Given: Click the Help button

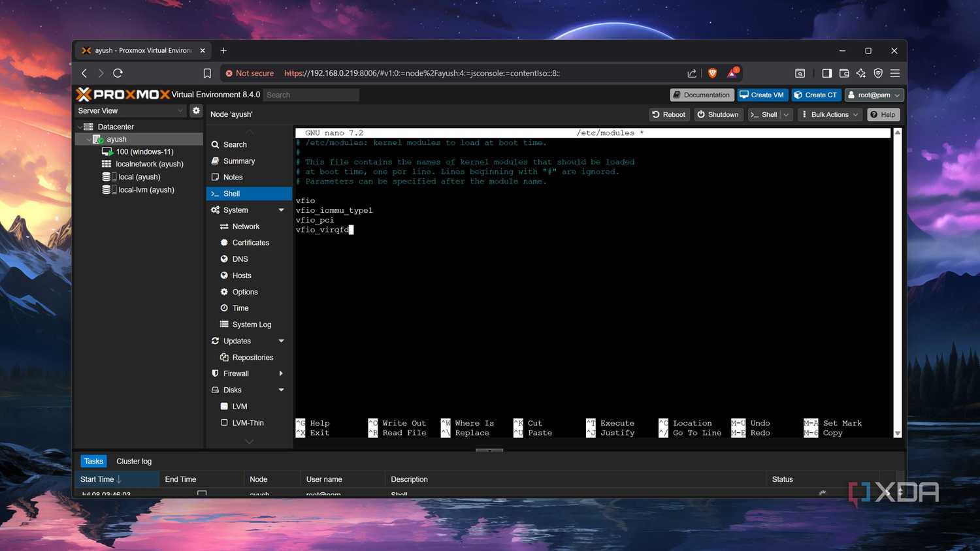Looking at the screenshot, I should click(x=883, y=114).
